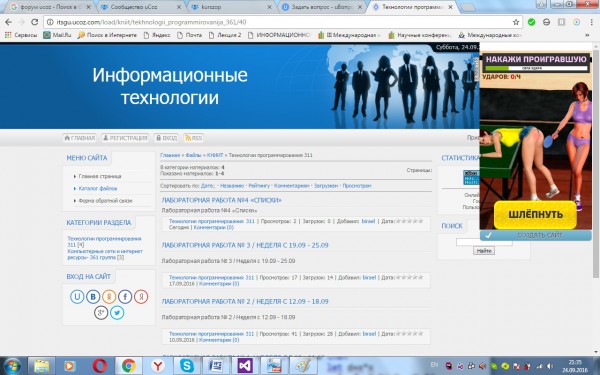Click the green checkmark extension icon
The image size is (600, 375).
coord(532,22)
